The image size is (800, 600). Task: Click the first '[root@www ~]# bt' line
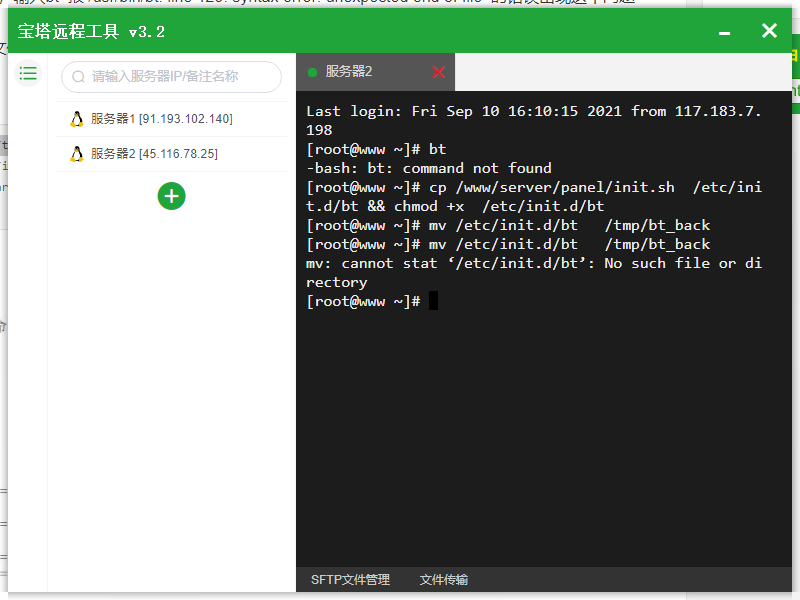pos(376,149)
